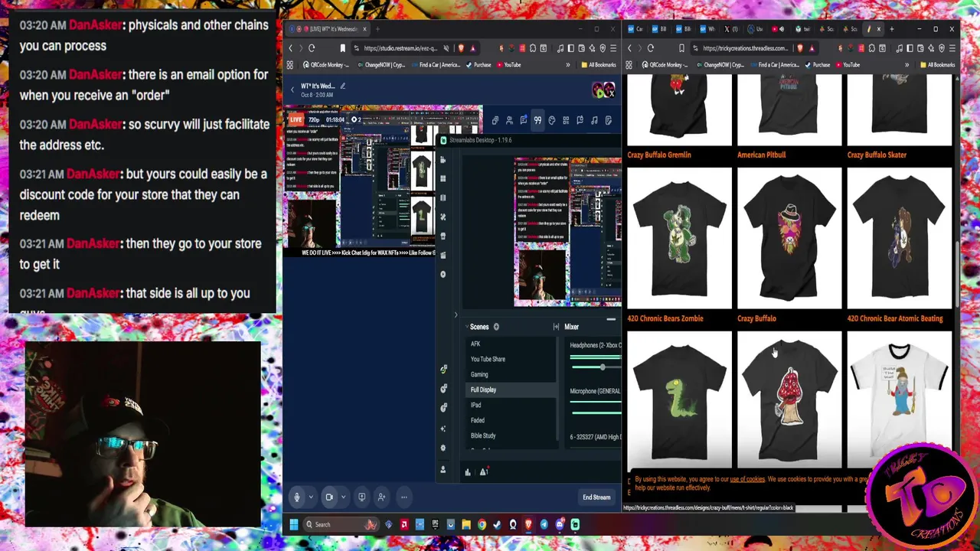Go back using arrow beside WT* It's Wed title
980x551 pixels.
(x=292, y=89)
